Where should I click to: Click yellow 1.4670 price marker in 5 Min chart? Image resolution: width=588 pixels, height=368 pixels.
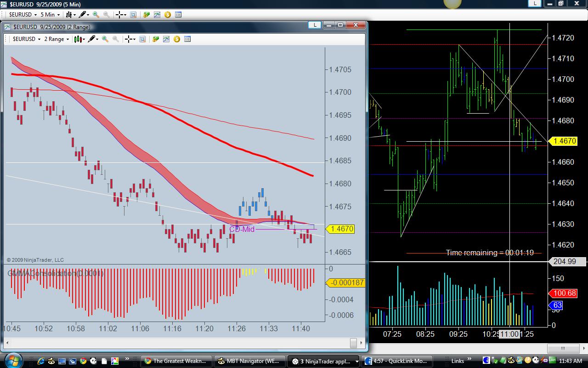563,141
